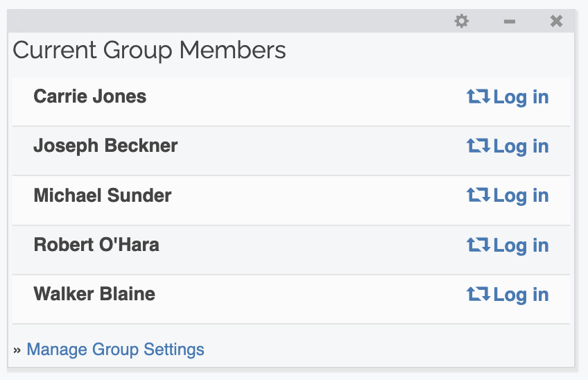The width and height of the screenshot is (588, 380).
Task: Close the Current Group Members panel
Action: [x=556, y=21]
